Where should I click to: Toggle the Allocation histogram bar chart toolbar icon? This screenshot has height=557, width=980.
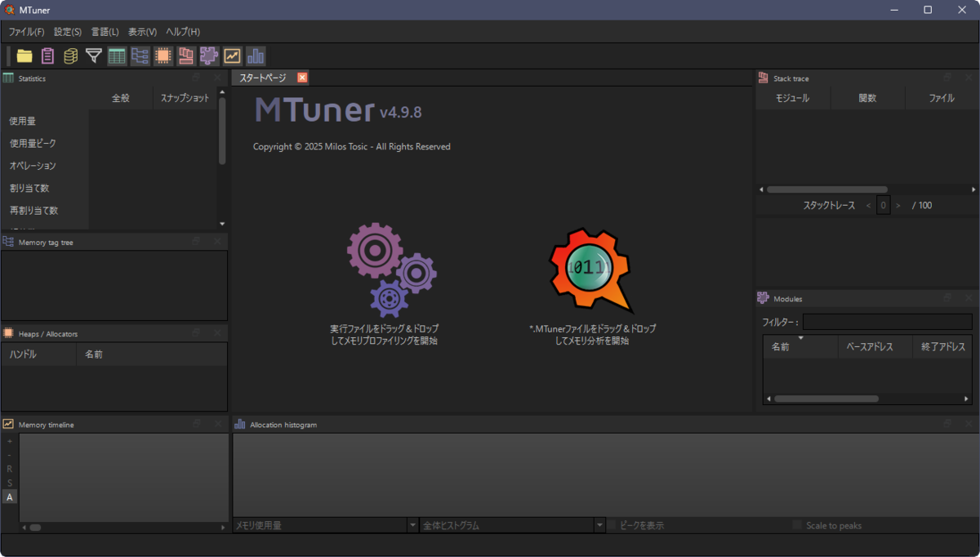pyautogui.click(x=256, y=56)
